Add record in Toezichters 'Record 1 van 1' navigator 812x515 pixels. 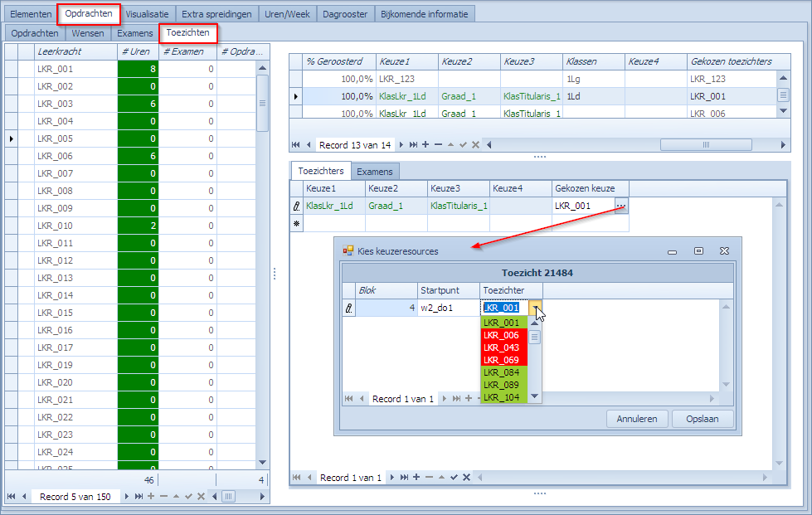(x=416, y=477)
